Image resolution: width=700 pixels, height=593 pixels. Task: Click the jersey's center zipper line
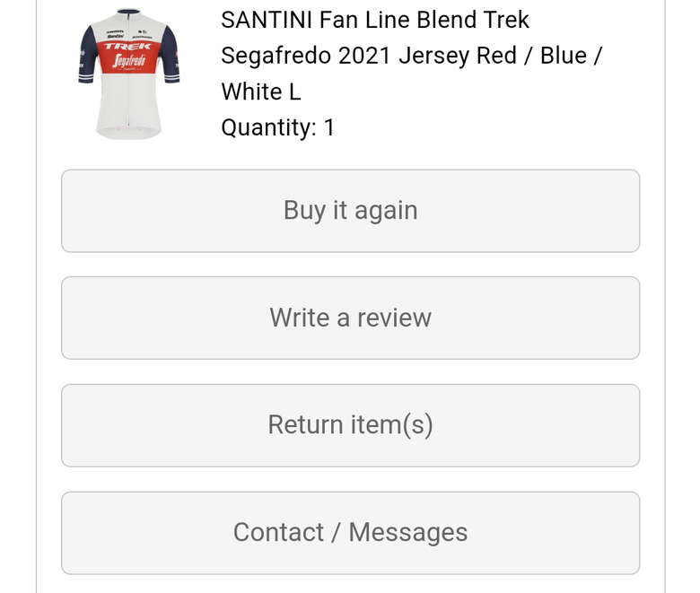[129, 72]
